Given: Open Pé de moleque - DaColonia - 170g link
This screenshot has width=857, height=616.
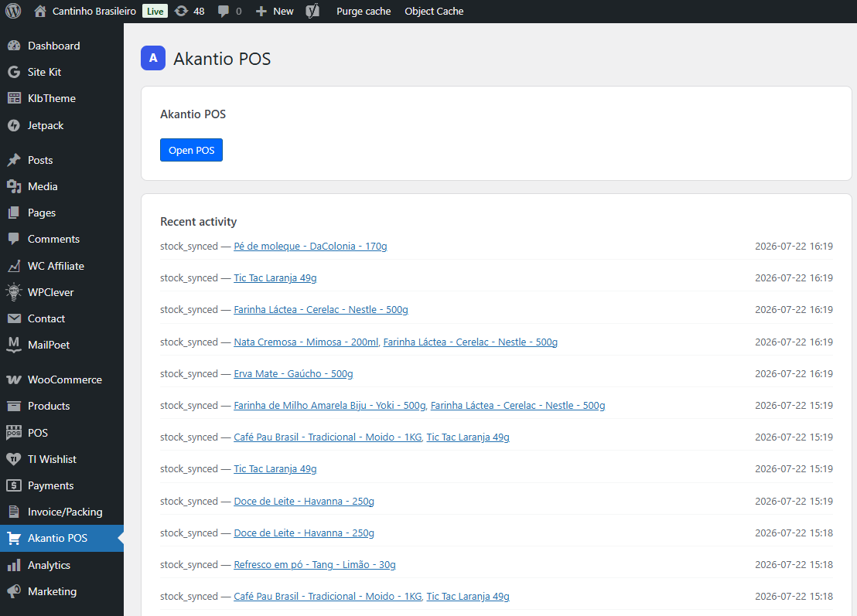Looking at the screenshot, I should (x=310, y=247).
